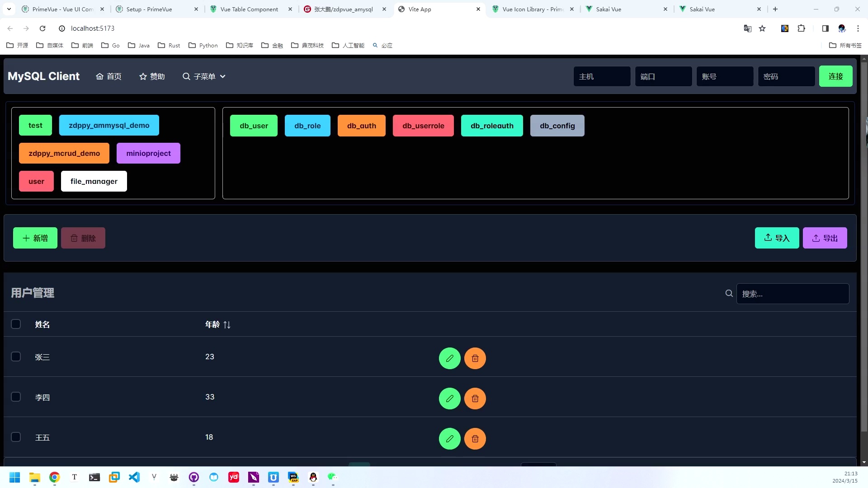The image size is (868, 488).
Task: Edit the 张三 user row with pencil icon
Action: pos(449,358)
